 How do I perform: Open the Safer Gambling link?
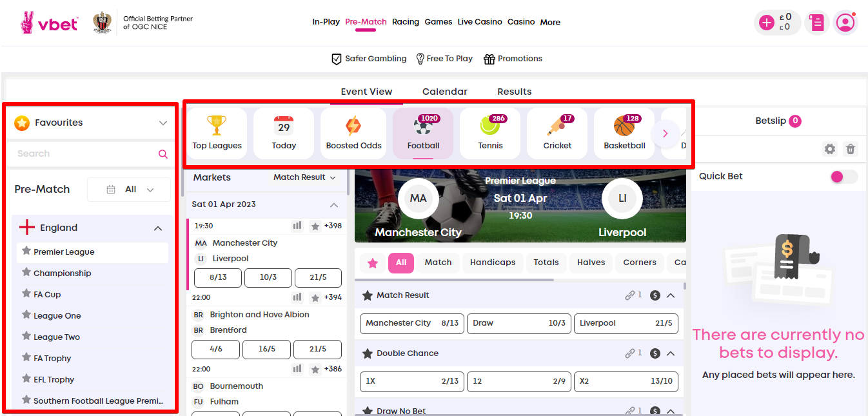click(x=369, y=59)
